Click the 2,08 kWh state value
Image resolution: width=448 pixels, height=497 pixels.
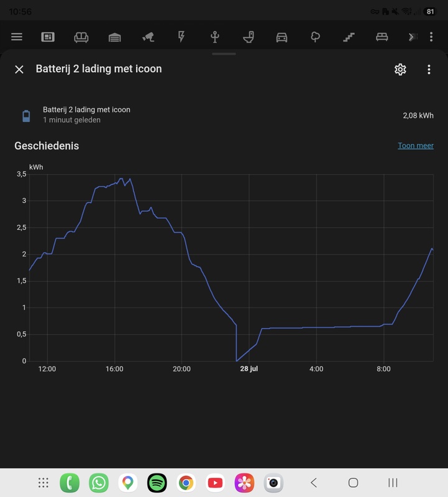[418, 116]
